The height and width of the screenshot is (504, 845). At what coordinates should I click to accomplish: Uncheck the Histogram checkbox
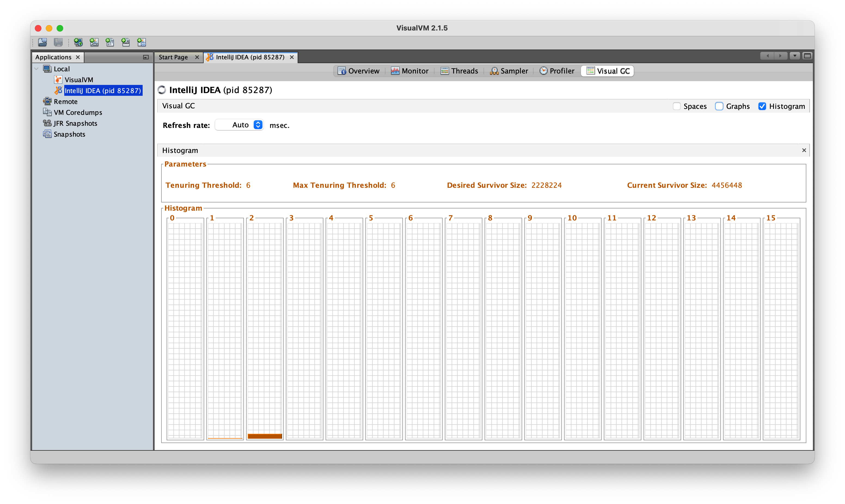pos(762,106)
